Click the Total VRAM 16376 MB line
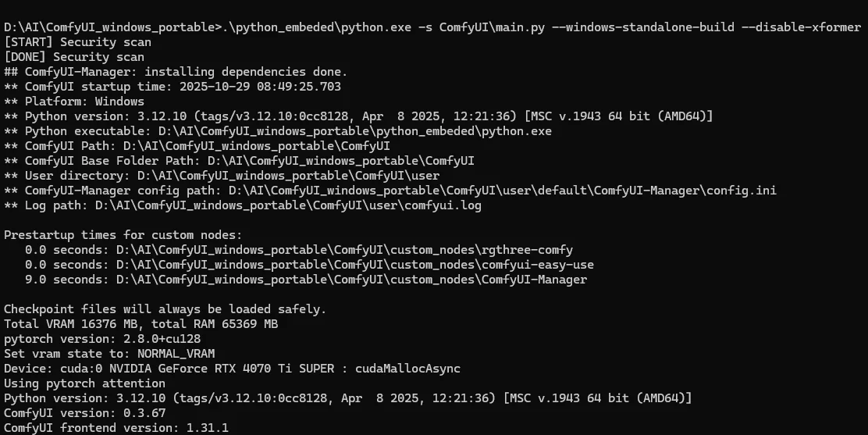 point(141,324)
